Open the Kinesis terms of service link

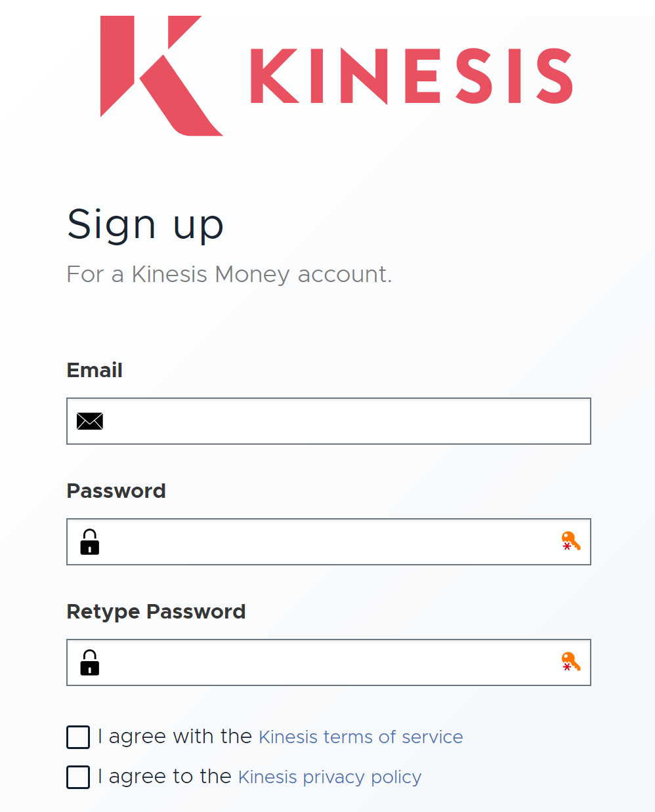[361, 737]
